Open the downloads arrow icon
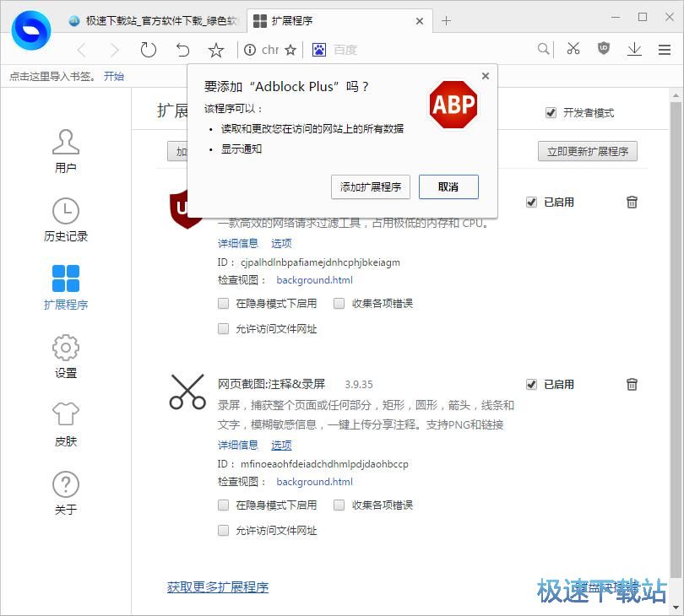Screen dimensions: 684x616 click(x=634, y=49)
